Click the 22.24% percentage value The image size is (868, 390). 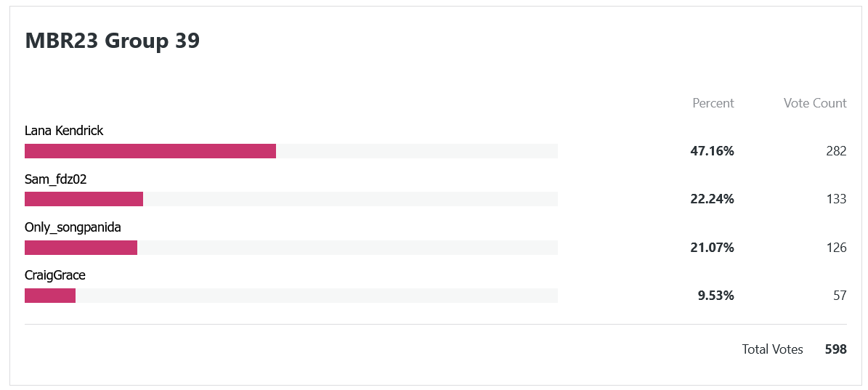[712, 199]
